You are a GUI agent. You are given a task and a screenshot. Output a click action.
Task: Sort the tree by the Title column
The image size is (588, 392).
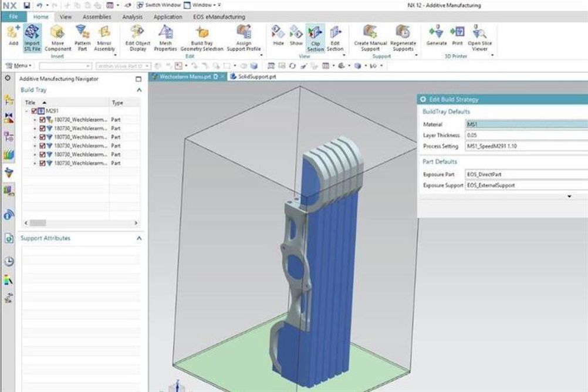(66, 103)
